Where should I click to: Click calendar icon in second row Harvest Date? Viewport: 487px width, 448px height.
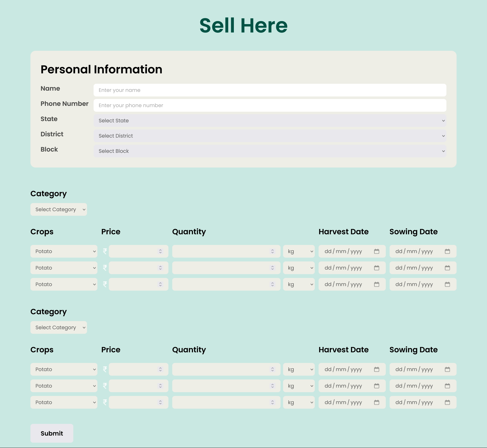376,268
